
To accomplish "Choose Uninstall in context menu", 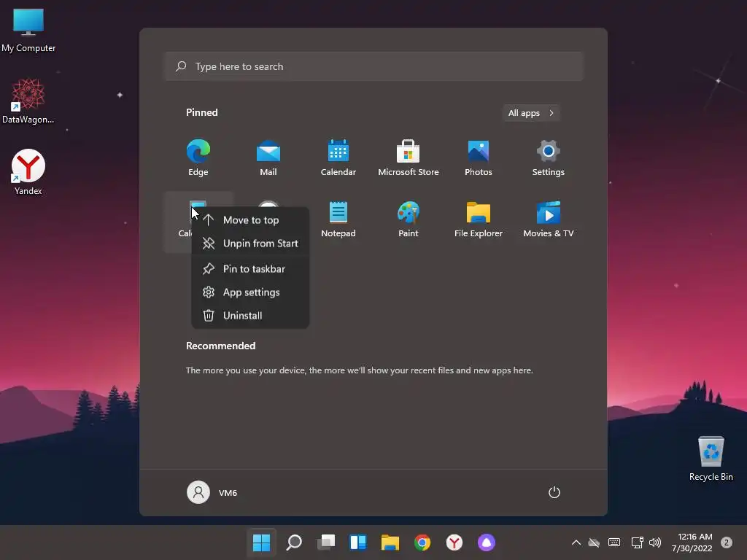I will (x=251, y=316).
